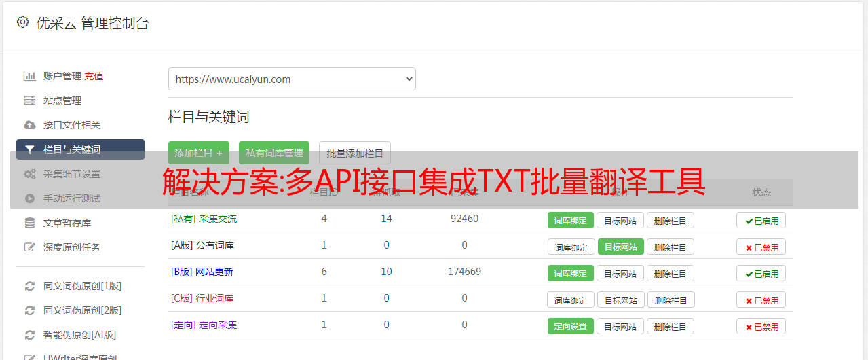Open 私有词库管理

tap(274, 153)
